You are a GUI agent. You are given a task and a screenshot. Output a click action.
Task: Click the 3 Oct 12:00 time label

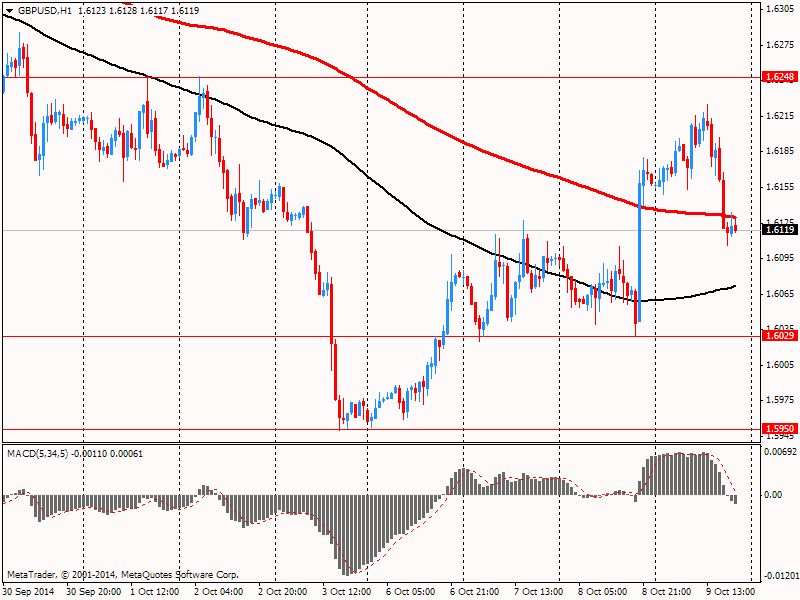tap(347, 592)
